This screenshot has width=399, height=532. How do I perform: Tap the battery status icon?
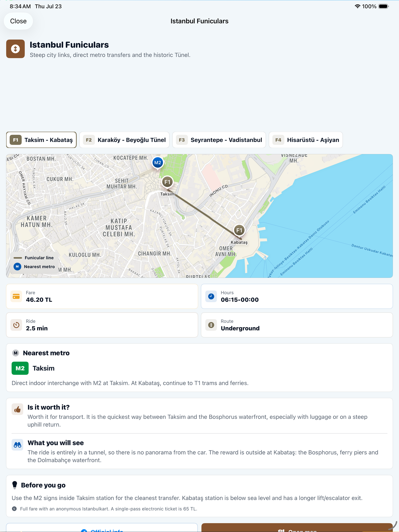[384, 6]
